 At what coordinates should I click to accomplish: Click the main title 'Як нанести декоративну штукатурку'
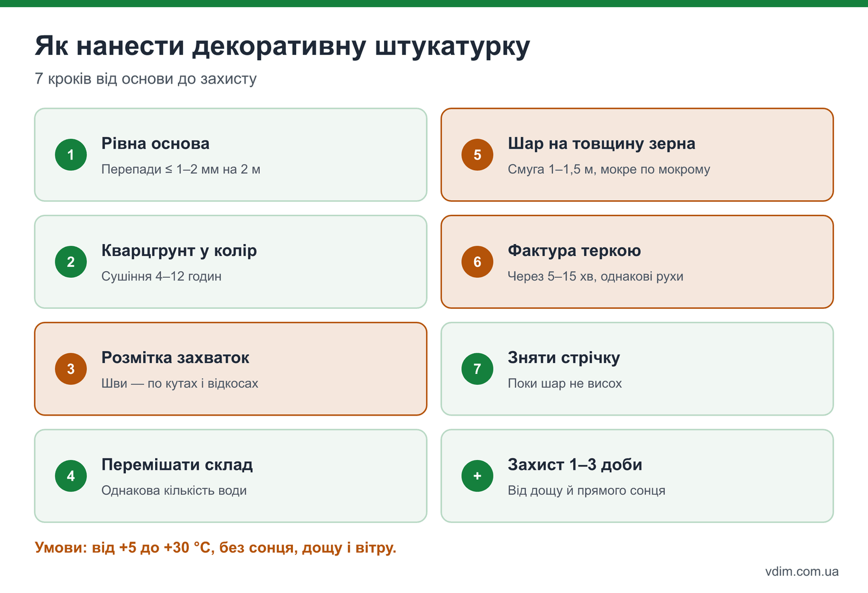(282, 46)
